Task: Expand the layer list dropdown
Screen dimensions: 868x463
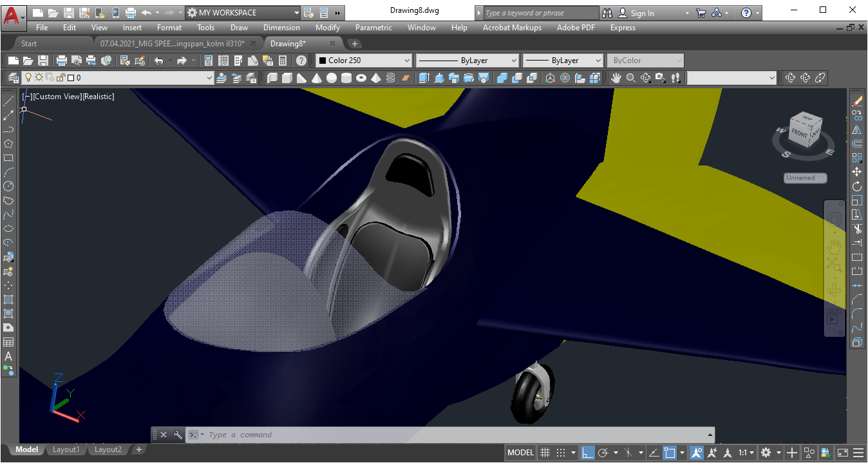Action: (x=209, y=78)
